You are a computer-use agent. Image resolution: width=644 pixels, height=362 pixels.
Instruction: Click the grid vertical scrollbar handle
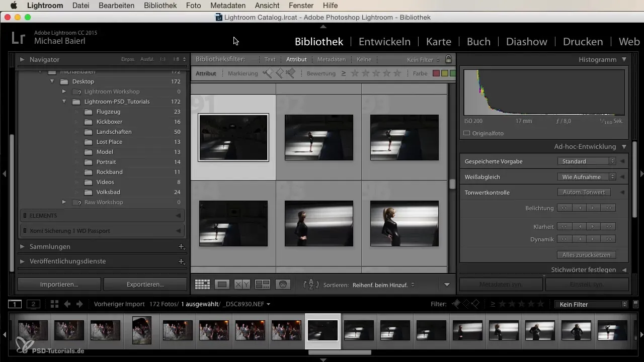coord(452,184)
